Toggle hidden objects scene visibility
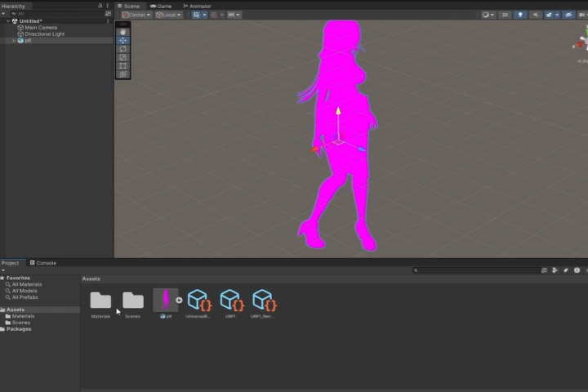The image size is (588, 392). tap(568, 15)
